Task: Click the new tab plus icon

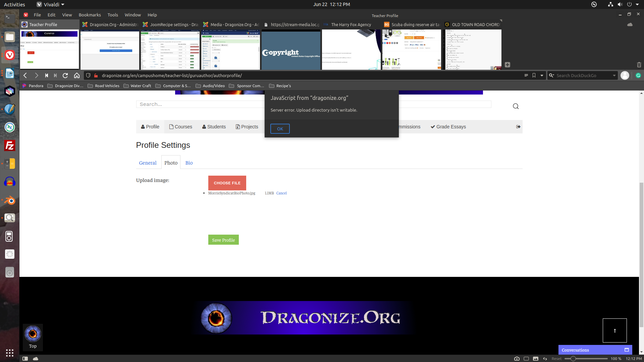Action: 507,65
